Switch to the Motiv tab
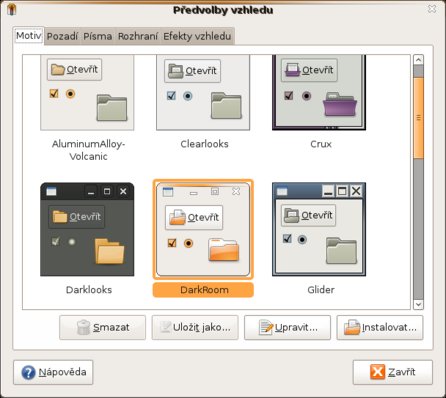 (x=29, y=35)
